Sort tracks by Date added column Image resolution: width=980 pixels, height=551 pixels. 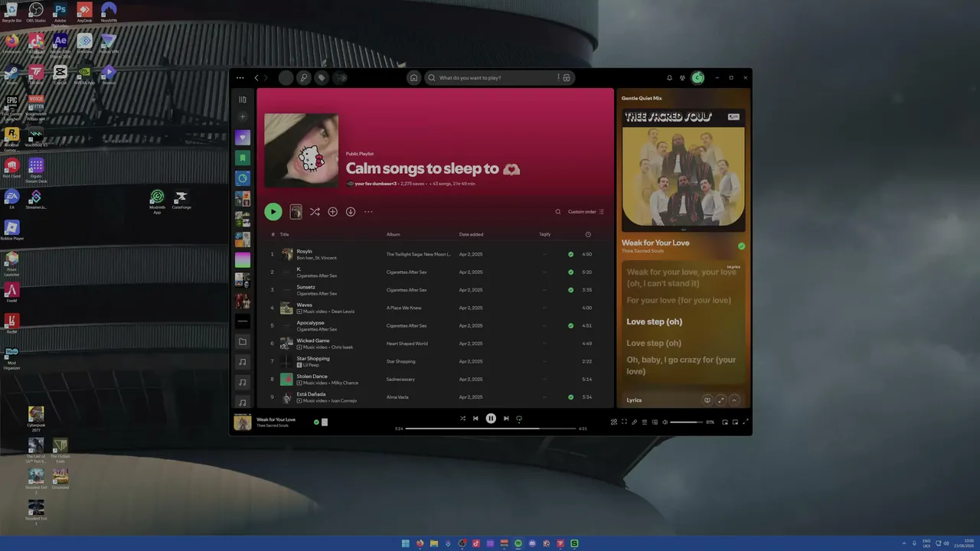pos(472,234)
